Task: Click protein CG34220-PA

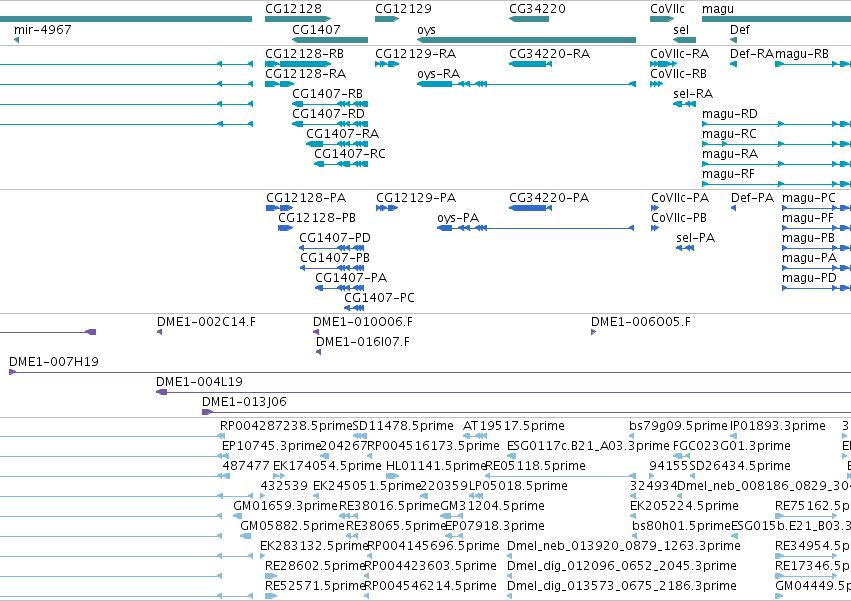Action: pyautogui.click(x=530, y=208)
